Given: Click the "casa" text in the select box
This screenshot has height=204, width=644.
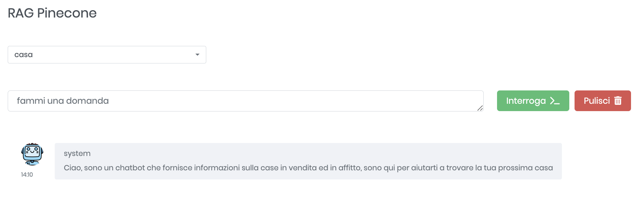Looking at the screenshot, I should tap(24, 55).
